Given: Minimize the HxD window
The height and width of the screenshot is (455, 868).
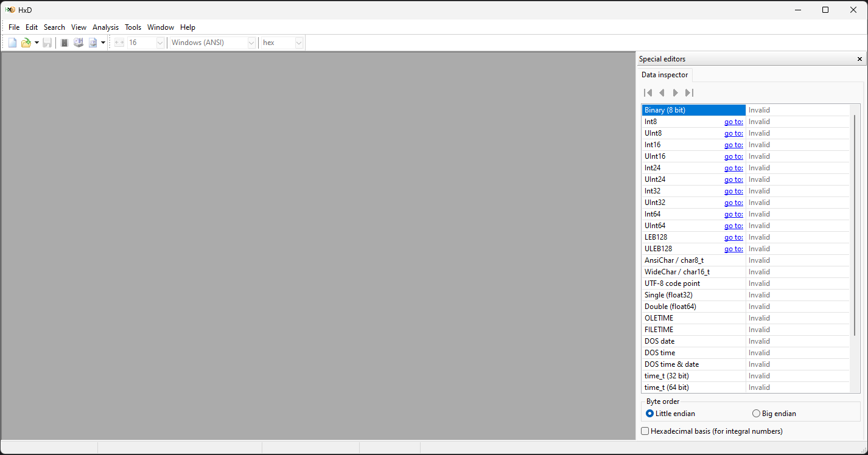Looking at the screenshot, I should pos(797,10).
